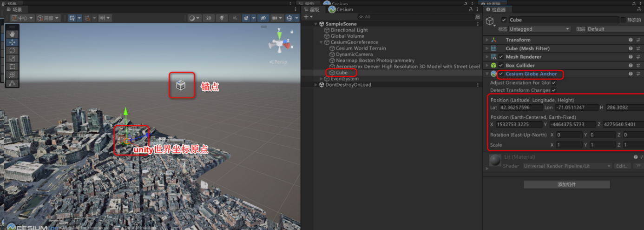Expand the EventSystem node
This screenshot has width=644, height=230.
point(322,79)
